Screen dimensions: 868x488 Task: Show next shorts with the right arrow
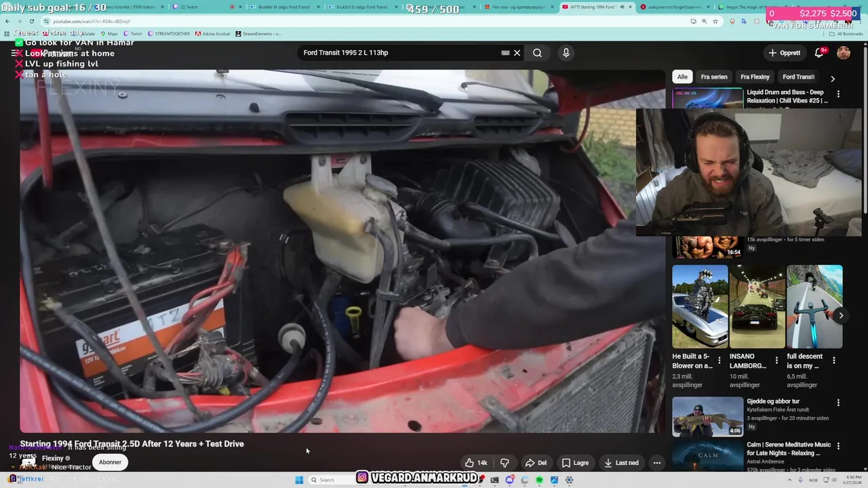841,315
